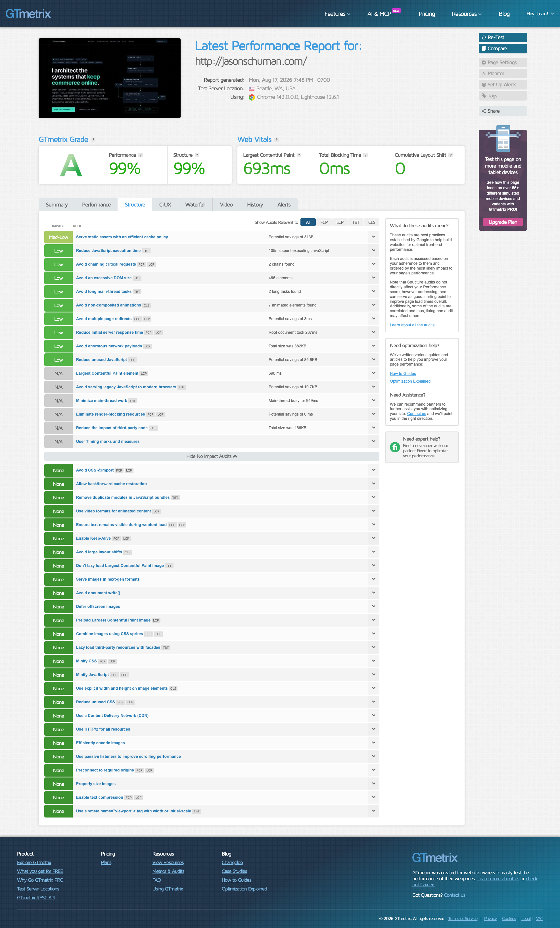Open footer Terms of Service link
This screenshot has width=560, height=928.
click(x=463, y=919)
